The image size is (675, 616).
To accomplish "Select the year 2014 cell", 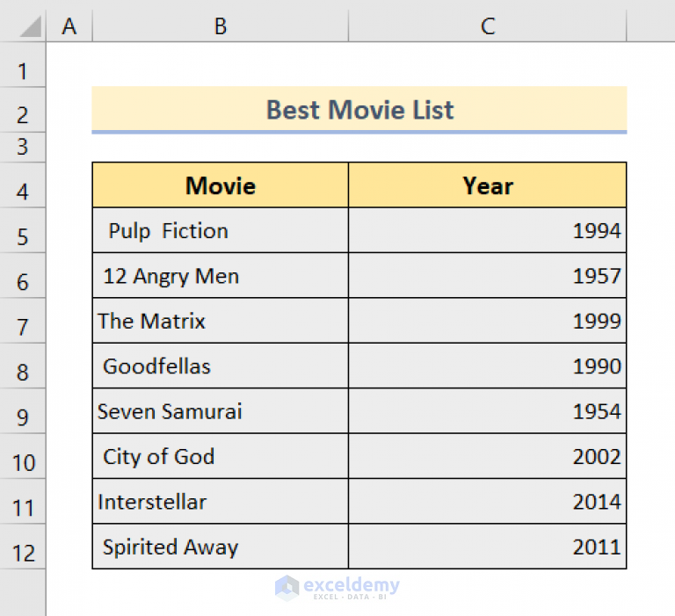I will pos(487,502).
